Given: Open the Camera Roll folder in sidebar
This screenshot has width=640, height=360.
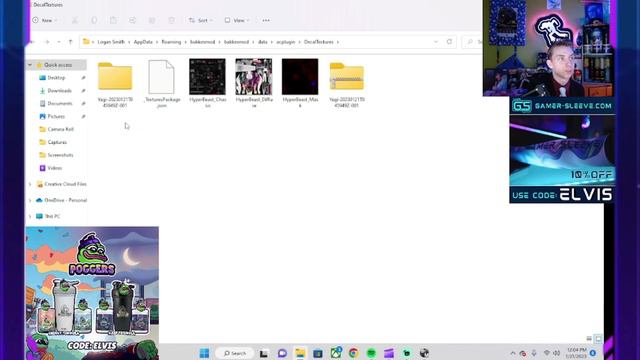Looking at the screenshot, I should click(x=60, y=129).
